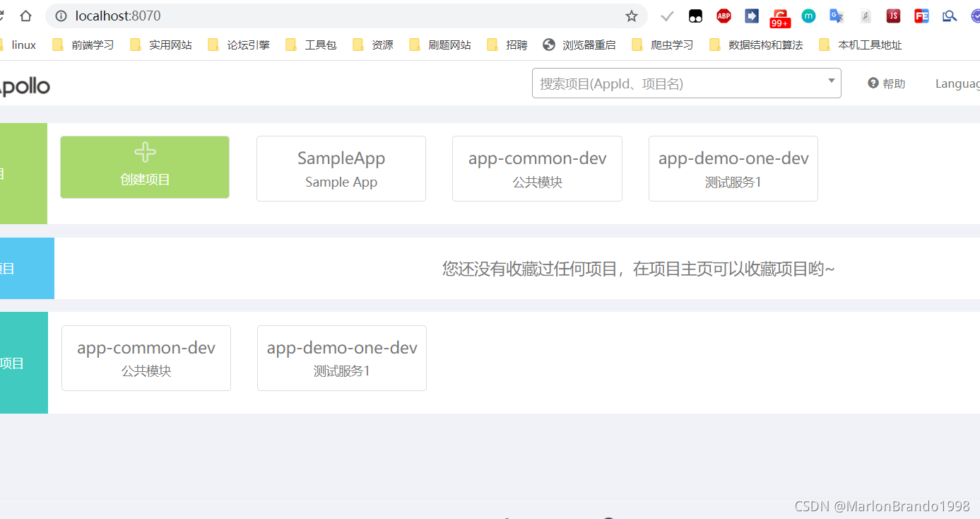Open the 资源 bookmark folder
Viewport: 980px width, 519px height.
pyautogui.click(x=373, y=45)
